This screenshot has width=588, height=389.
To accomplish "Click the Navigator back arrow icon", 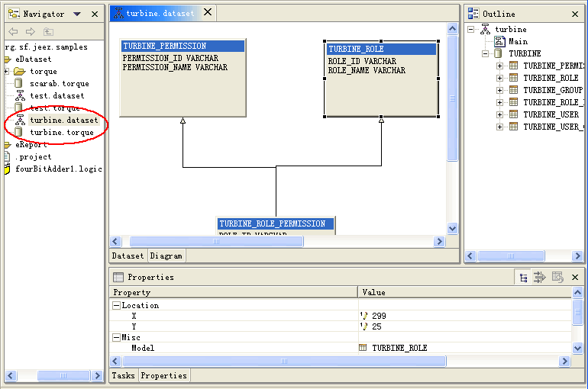I will pyautogui.click(x=14, y=31).
